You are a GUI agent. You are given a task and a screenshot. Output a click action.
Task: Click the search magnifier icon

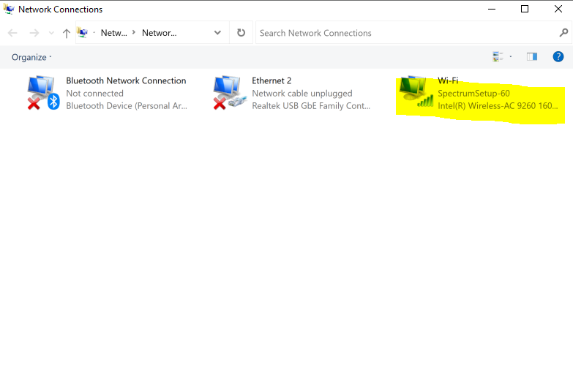point(563,33)
